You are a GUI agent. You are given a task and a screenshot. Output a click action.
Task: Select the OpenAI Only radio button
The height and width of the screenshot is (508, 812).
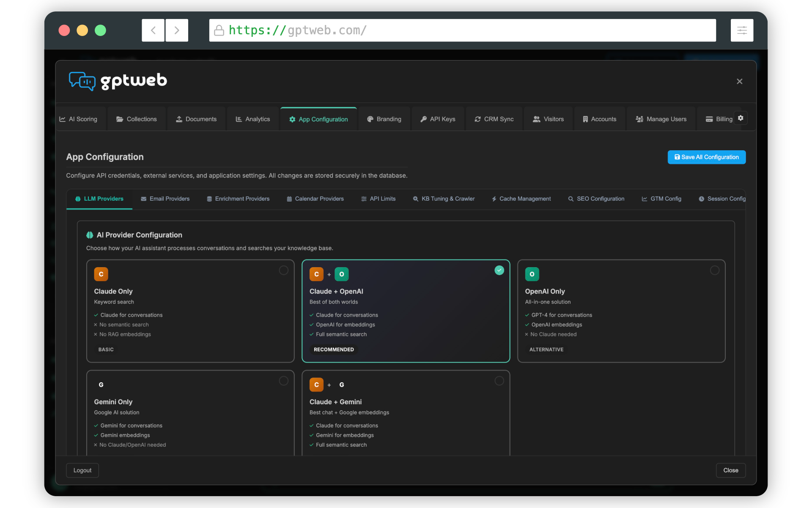715,270
